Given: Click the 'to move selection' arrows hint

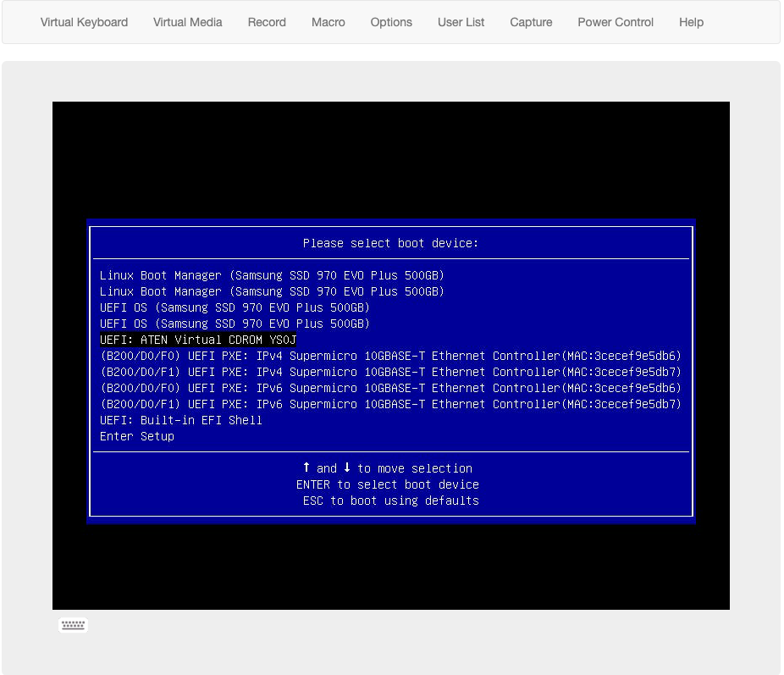Looking at the screenshot, I should pyautogui.click(x=388, y=468).
